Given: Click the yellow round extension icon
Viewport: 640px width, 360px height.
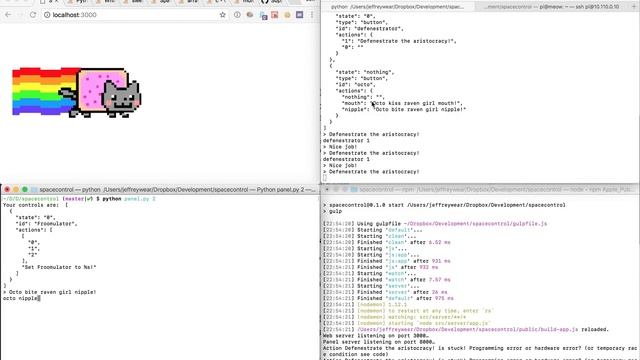Looking at the screenshot, I should pos(287,15).
